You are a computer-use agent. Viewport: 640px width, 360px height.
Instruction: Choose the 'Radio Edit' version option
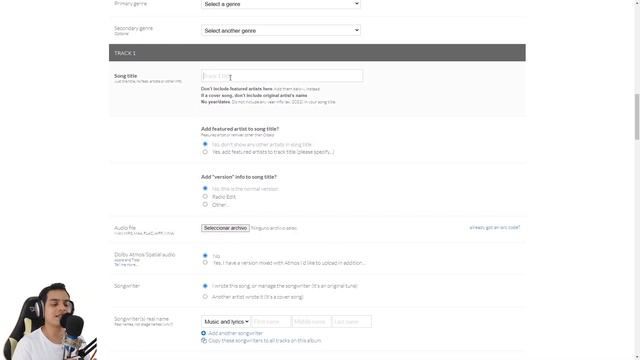[x=205, y=196]
